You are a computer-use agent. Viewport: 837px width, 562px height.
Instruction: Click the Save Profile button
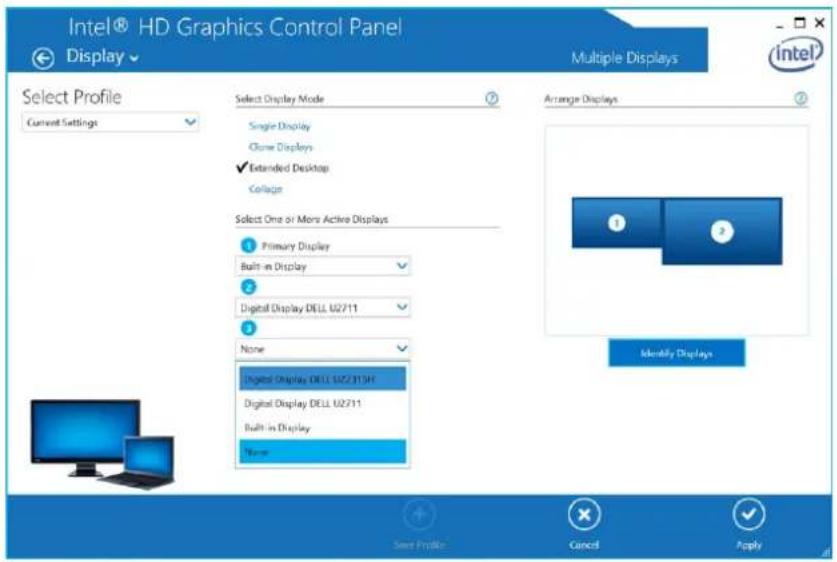coord(419,524)
